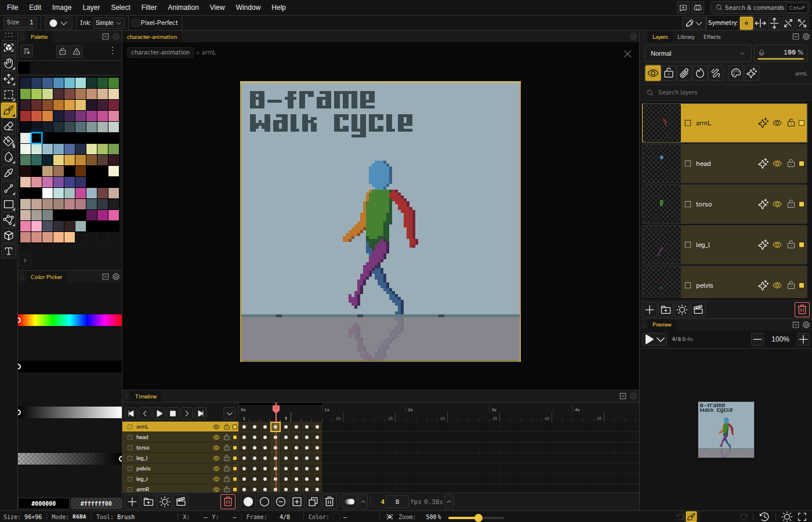This screenshot has height=522, width=812.
Task: Stop animation playback in the timeline
Action: coord(173,414)
